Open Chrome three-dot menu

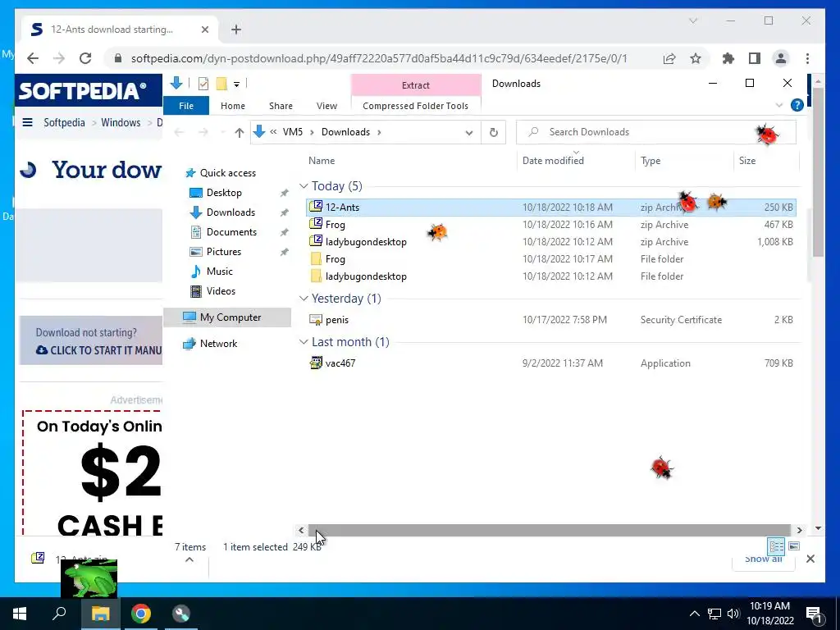(x=807, y=58)
